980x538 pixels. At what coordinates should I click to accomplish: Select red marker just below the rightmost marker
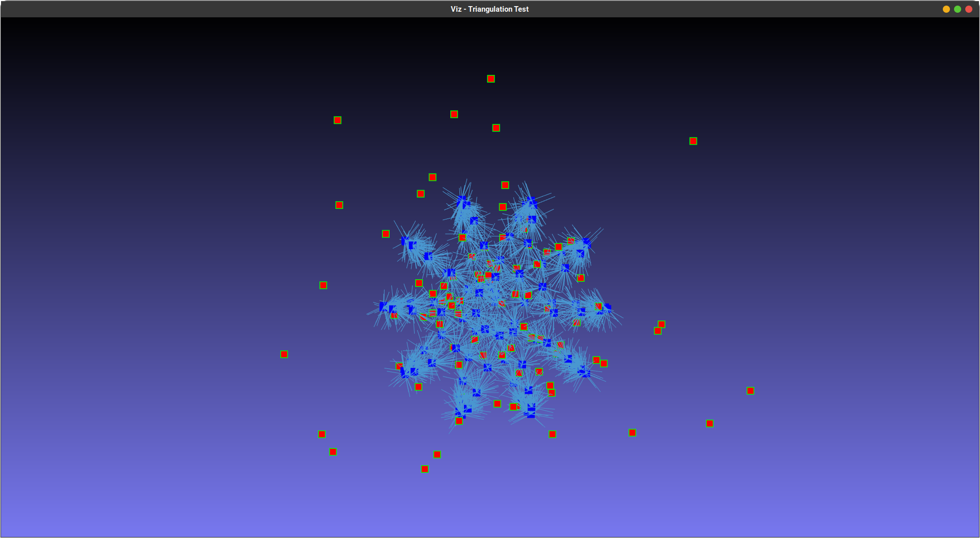(710, 424)
